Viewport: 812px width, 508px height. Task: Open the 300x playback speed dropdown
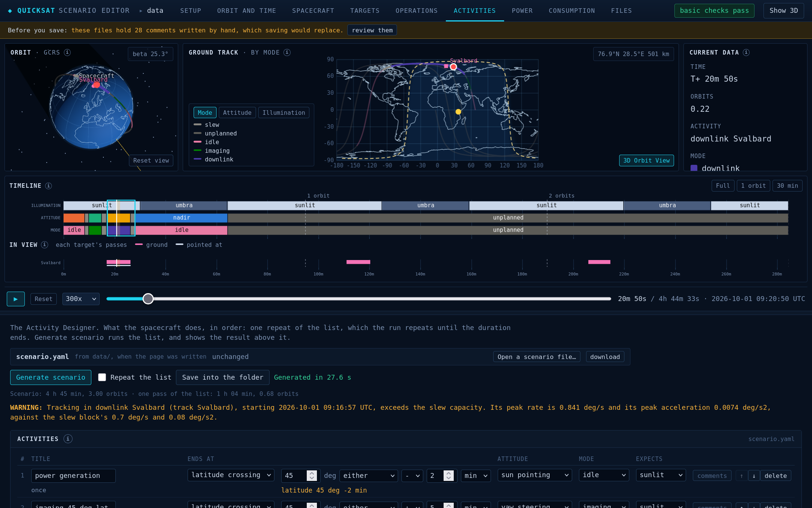tap(81, 299)
